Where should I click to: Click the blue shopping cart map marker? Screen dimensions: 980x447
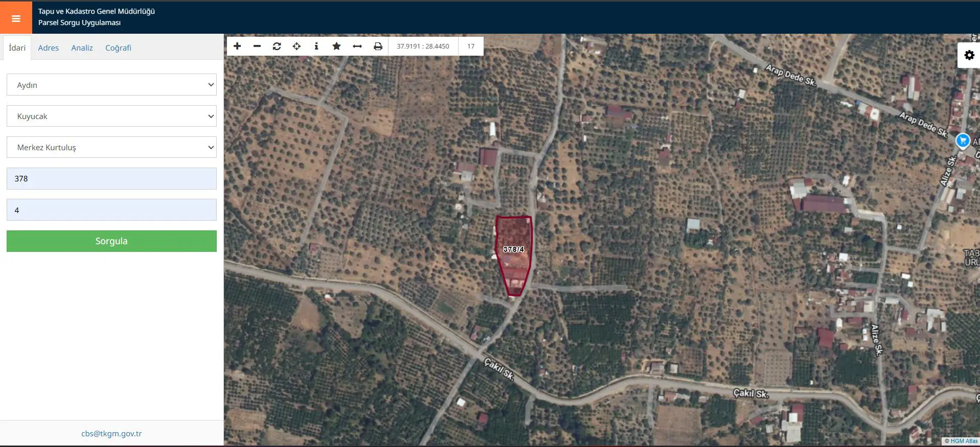tap(963, 140)
